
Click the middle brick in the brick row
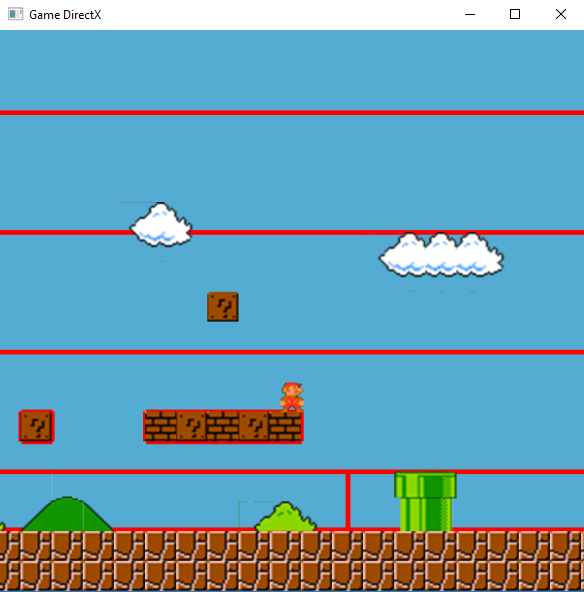point(223,426)
